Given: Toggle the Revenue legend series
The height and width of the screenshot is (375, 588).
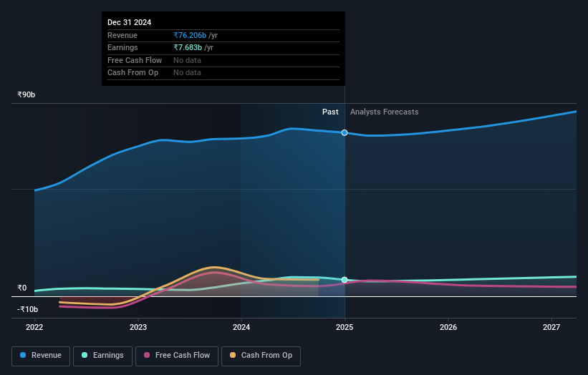Looking at the screenshot, I should [41, 356].
